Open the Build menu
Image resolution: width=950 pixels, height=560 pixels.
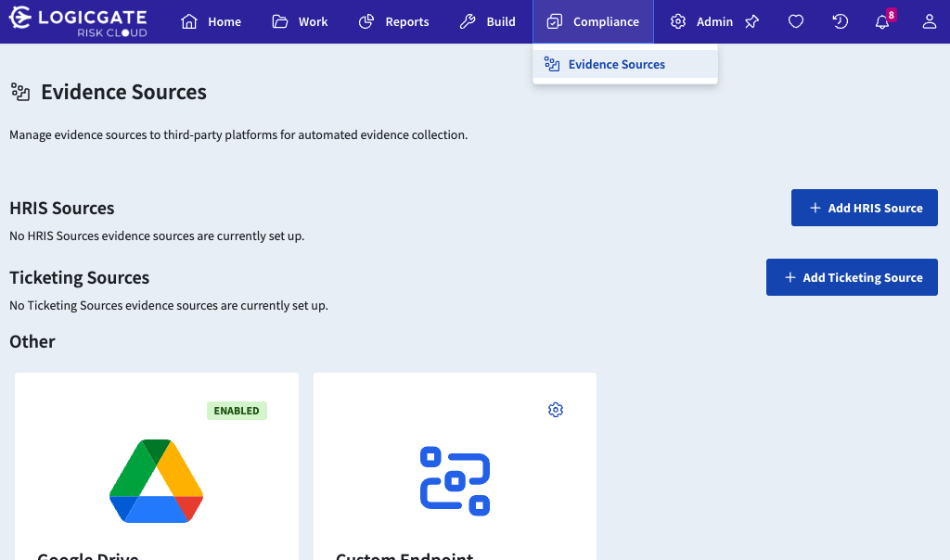pyautogui.click(x=488, y=21)
